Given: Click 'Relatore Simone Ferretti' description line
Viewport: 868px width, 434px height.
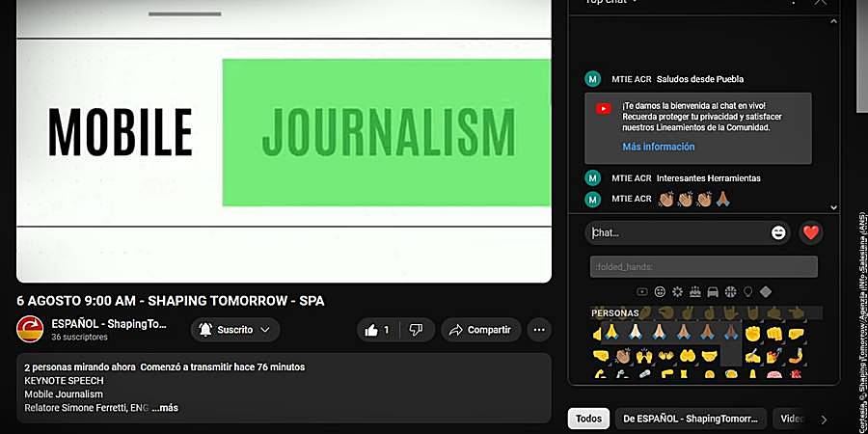Looking at the screenshot, I should click(x=87, y=408).
